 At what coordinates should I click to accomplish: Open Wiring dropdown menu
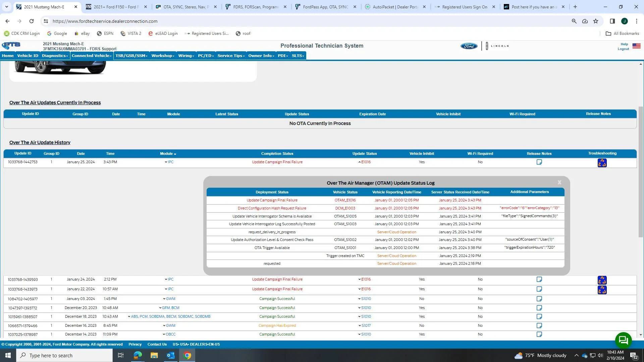pyautogui.click(x=186, y=56)
